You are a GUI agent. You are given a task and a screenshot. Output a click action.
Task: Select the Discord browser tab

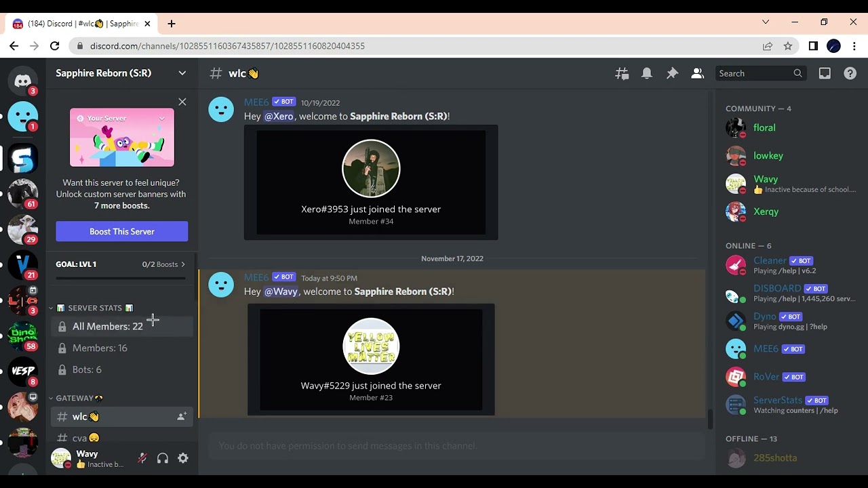[81, 24]
